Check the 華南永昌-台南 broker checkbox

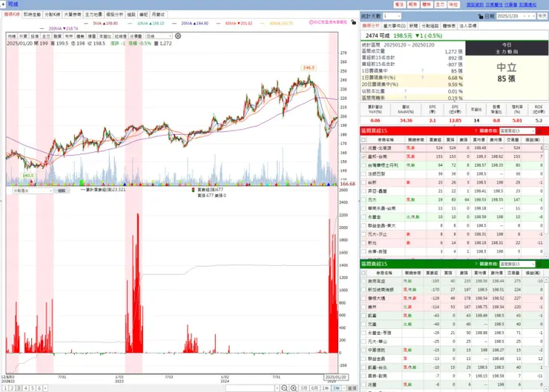tap(364, 208)
